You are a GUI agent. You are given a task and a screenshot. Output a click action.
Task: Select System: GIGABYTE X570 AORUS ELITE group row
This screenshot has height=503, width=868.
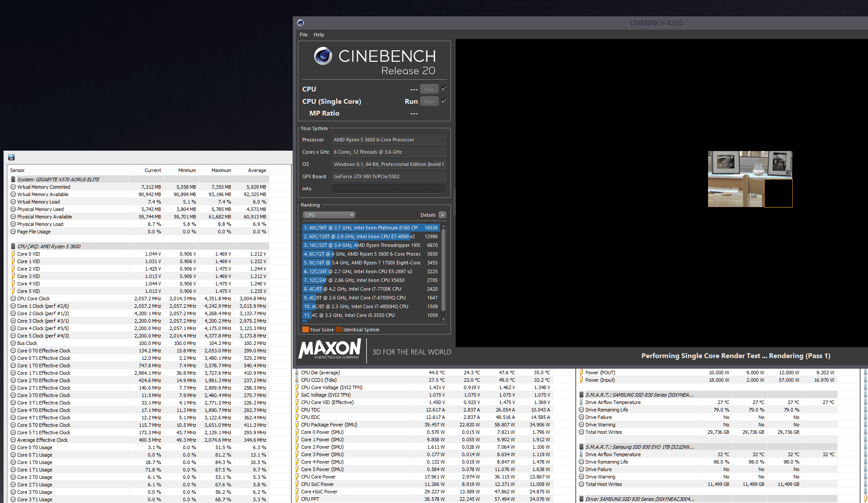pyautogui.click(x=138, y=179)
